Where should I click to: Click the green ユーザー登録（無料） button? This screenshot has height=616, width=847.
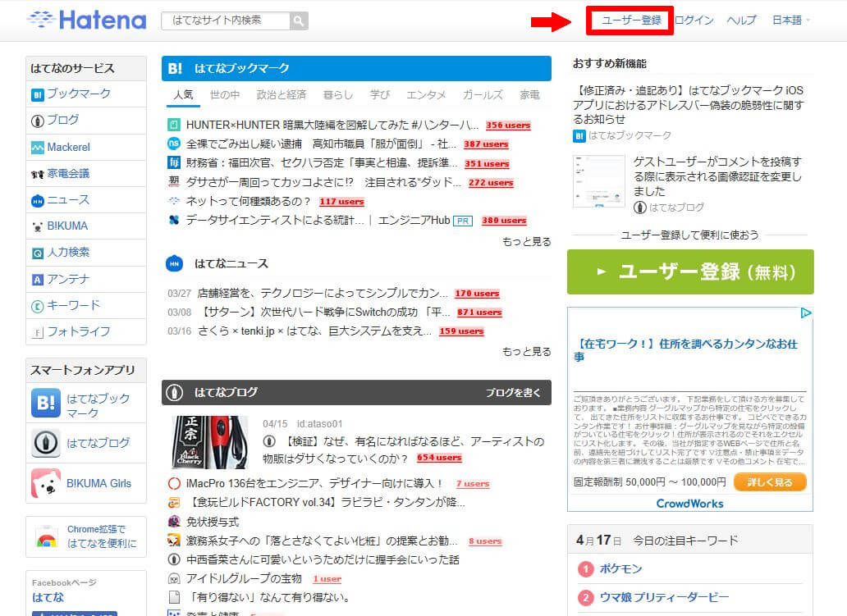coord(690,271)
